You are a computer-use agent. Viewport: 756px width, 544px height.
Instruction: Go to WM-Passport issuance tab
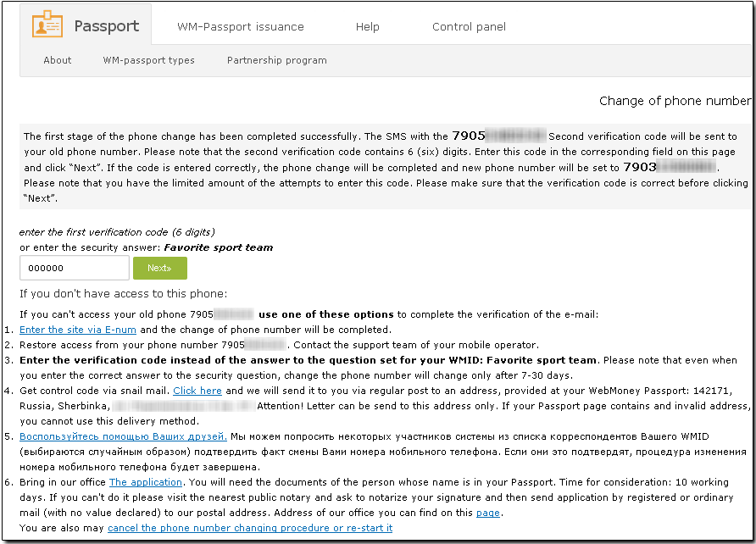click(241, 27)
